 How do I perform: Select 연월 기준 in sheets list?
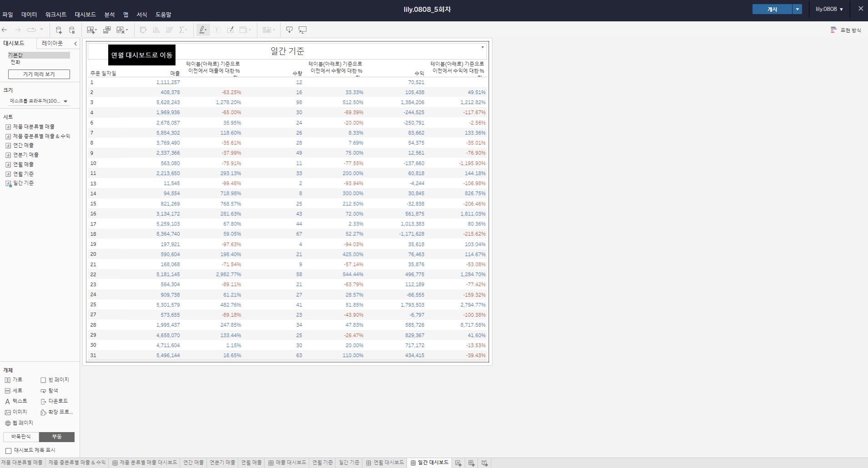click(x=20, y=174)
